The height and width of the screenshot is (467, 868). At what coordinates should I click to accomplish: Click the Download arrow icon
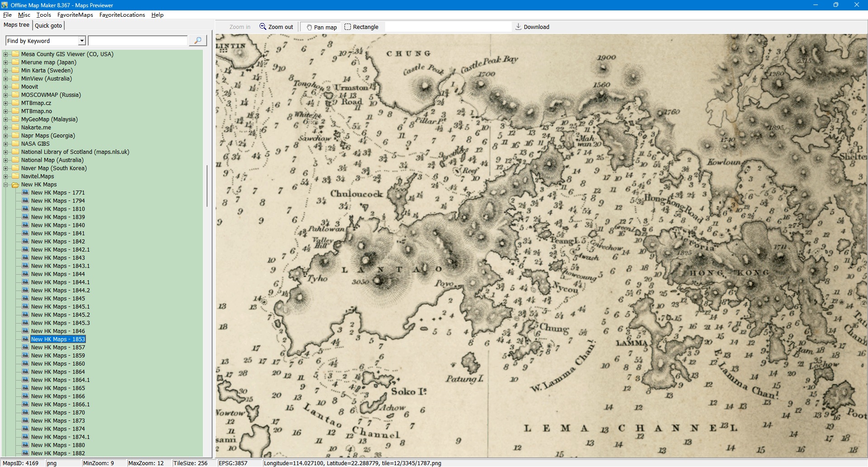click(x=518, y=27)
